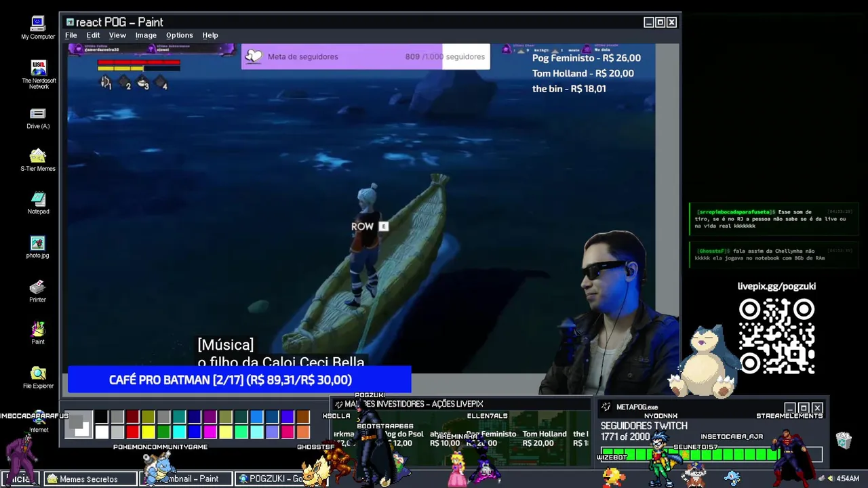Pick the cyan color swatch
This screenshot has width=868, height=488.
[179, 432]
